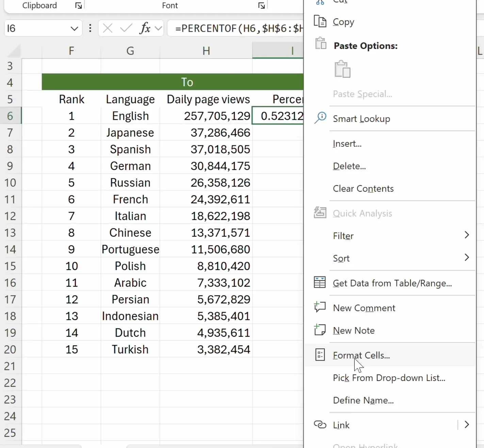Click the Cancel X in the formula bar

coord(107,28)
